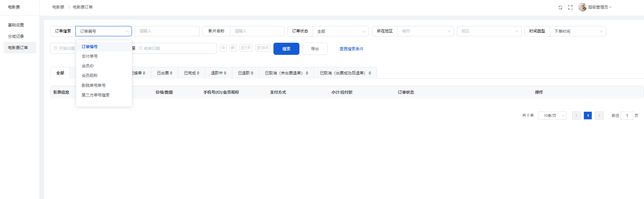The image size is (644, 199).
Task: Click the super admin avatar
Action: pos(582,7)
